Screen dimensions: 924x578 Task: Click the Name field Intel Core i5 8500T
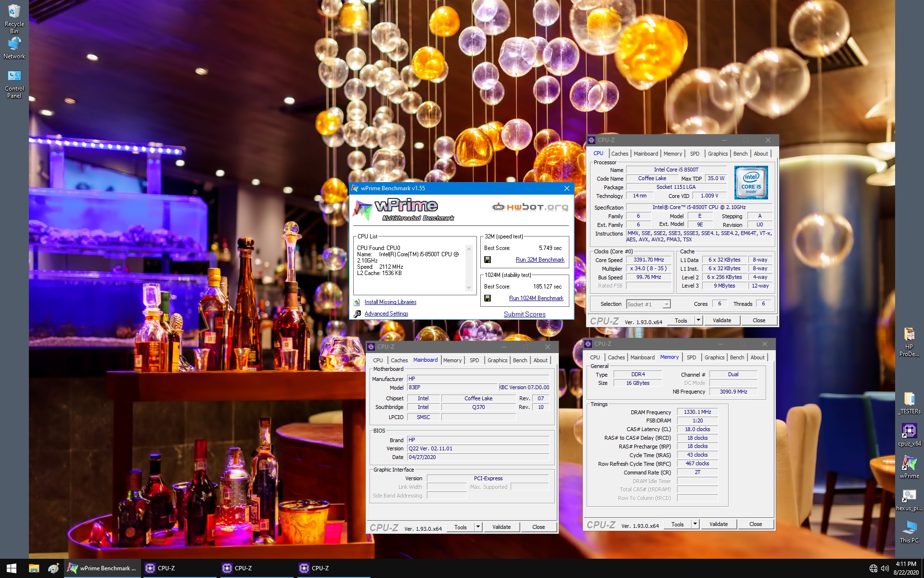click(676, 170)
